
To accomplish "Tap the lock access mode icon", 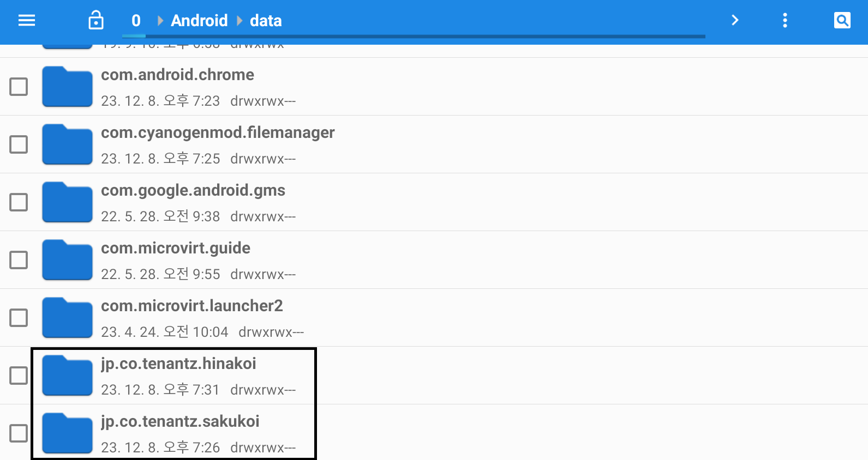I will click(x=96, y=20).
